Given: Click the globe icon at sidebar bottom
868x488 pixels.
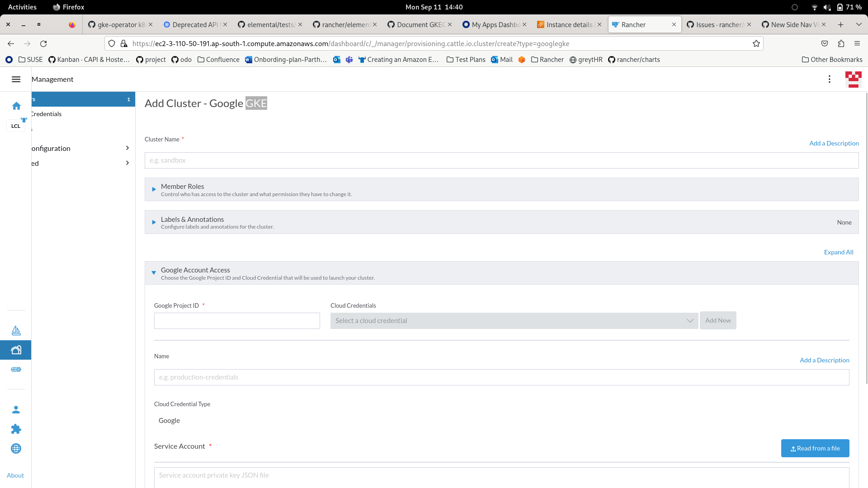Looking at the screenshot, I should coord(16,448).
